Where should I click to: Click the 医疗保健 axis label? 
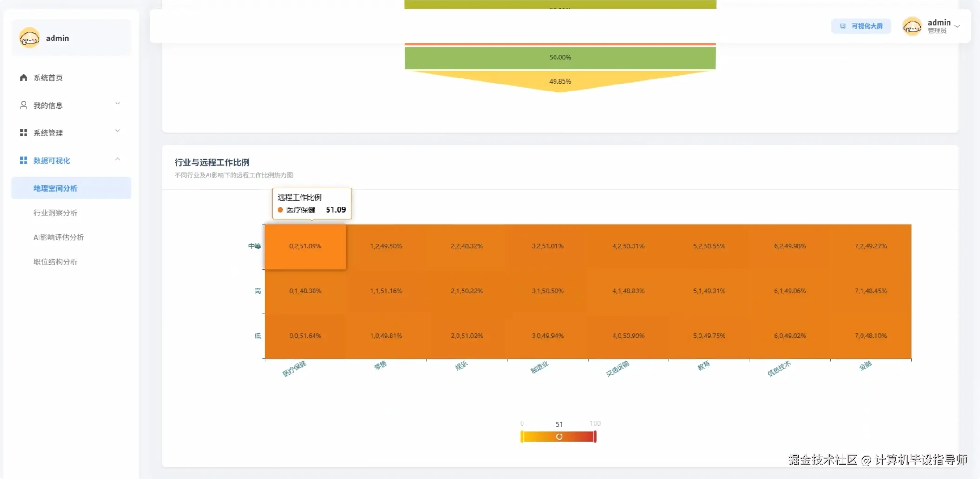[294, 369]
